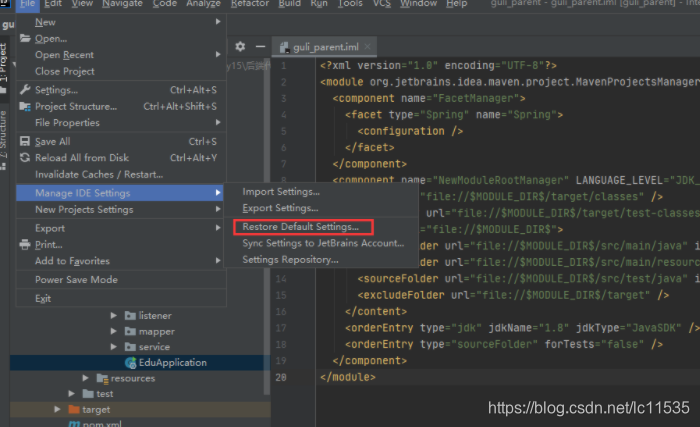Image resolution: width=700 pixels, height=427 pixels.
Task: Open the Refactor menu
Action: click(x=250, y=4)
